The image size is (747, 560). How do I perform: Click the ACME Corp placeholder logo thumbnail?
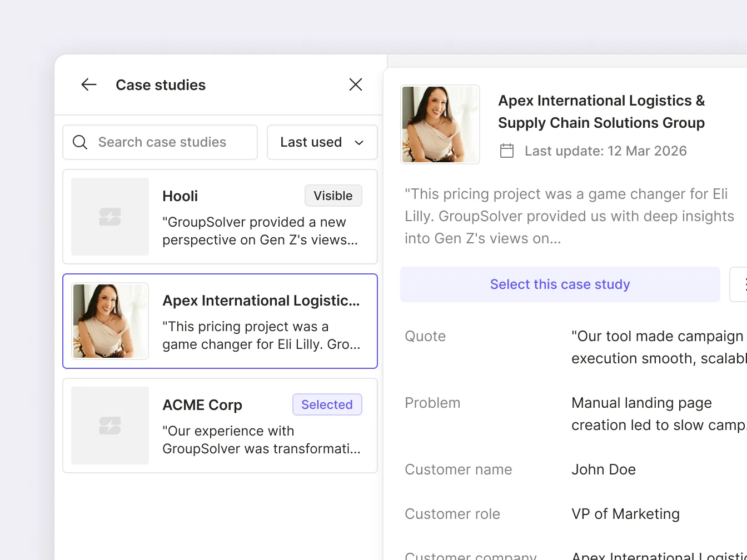point(110,426)
